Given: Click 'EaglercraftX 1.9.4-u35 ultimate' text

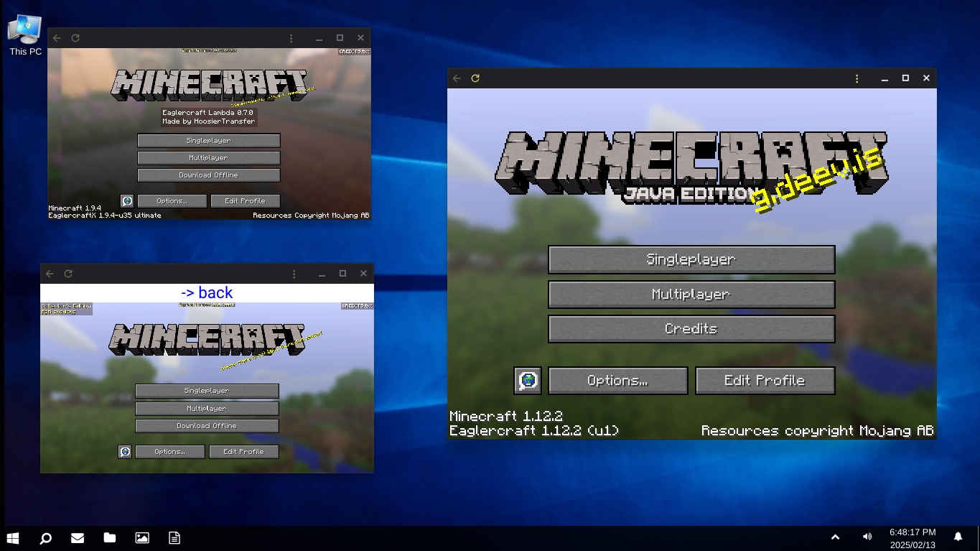Looking at the screenshot, I should (x=105, y=216).
